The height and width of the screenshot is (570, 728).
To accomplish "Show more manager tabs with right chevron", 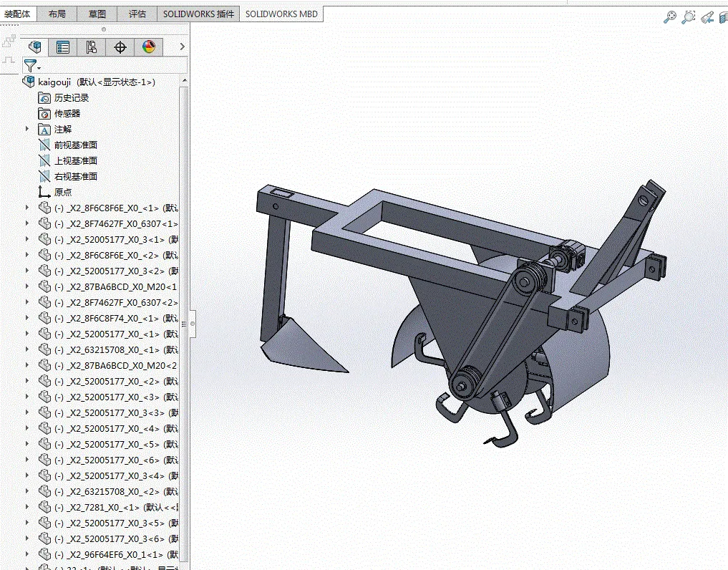I will (182, 47).
